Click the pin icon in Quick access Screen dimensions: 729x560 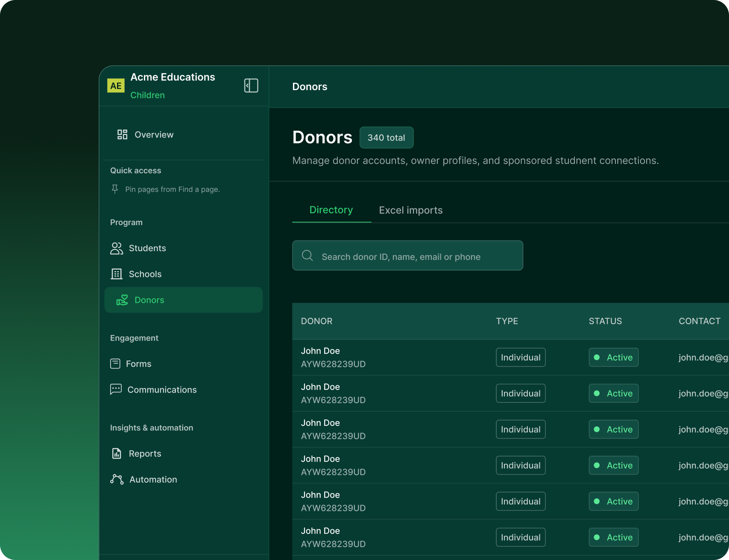tap(114, 189)
